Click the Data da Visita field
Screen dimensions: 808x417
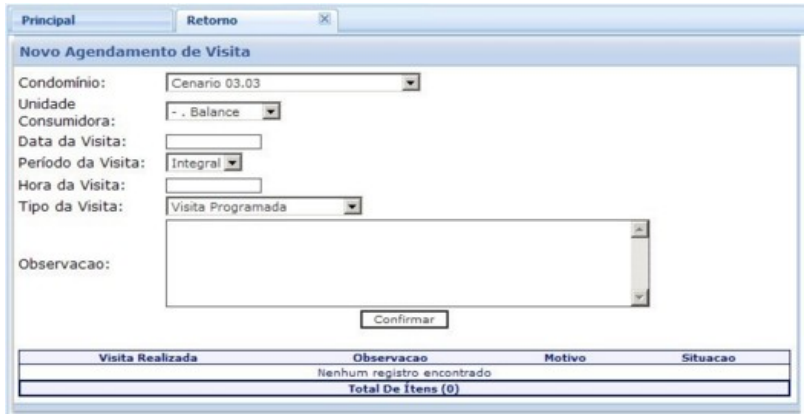[x=213, y=142]
